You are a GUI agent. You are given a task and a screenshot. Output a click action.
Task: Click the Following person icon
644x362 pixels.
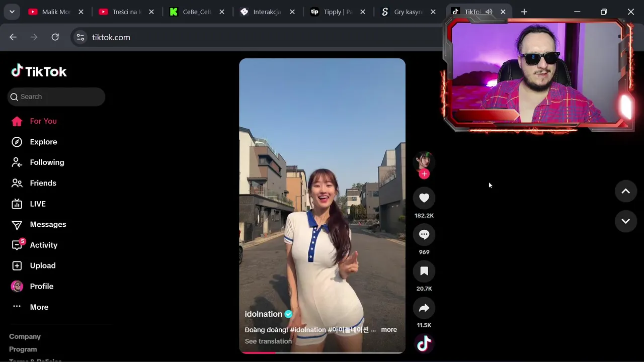(17, 162)
